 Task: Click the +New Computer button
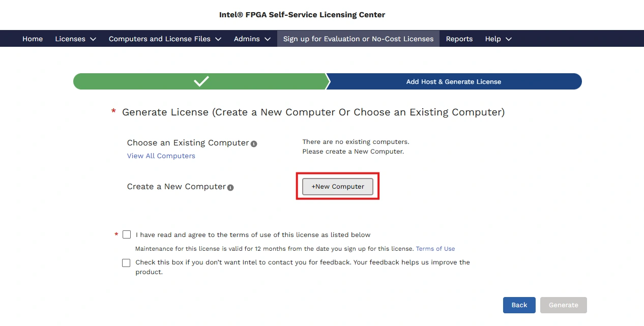pos(338,187)
